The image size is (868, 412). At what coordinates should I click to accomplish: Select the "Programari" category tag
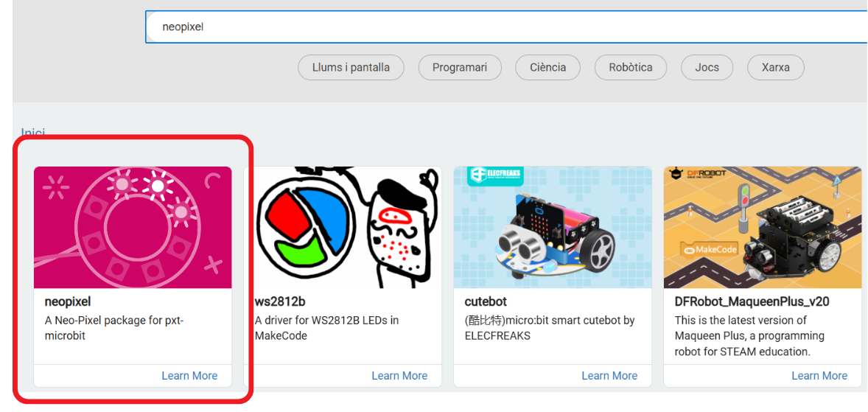point(460,67)
